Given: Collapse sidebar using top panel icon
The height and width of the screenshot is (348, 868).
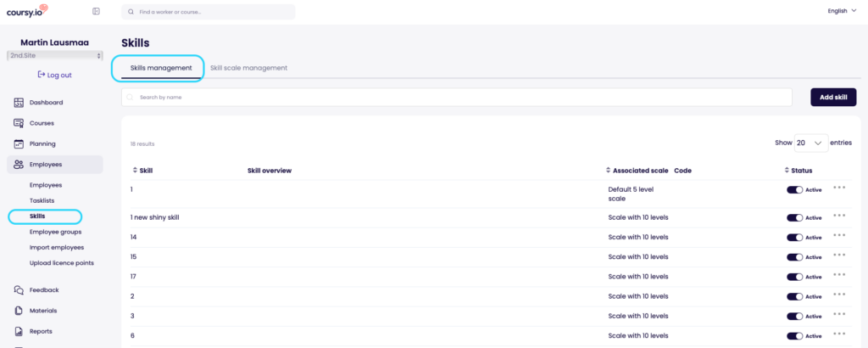Looking at the screenshot, I should (96, 11).
